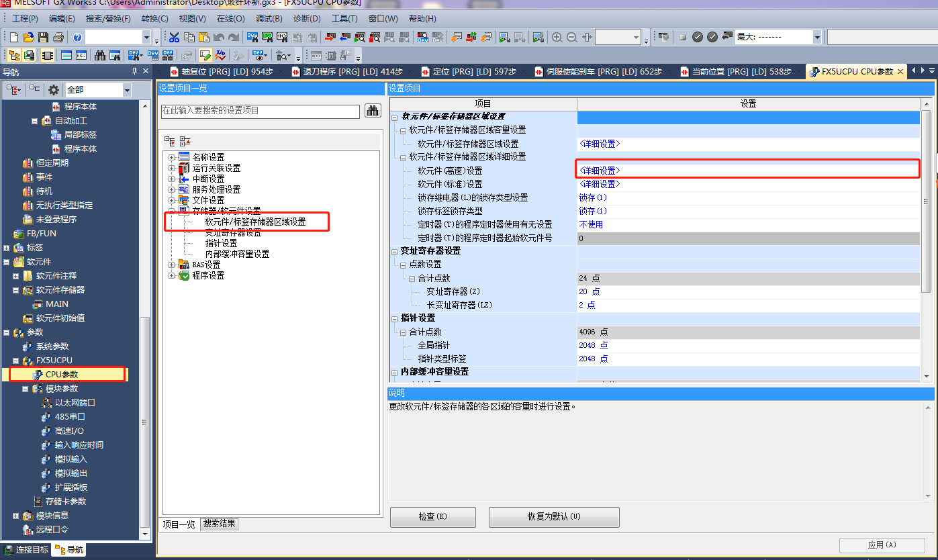Click the setting item search input field
The height and width of the screenshot is (560, 938).
tap(260, 111)
